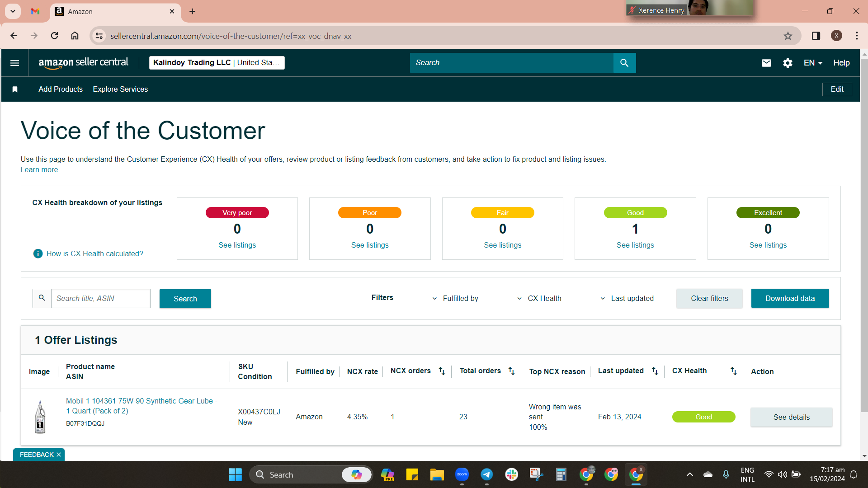Click the Edit button on the favorites bar
Image resolution: width=868 pixels, height=488 pixels.
point(837,89)
